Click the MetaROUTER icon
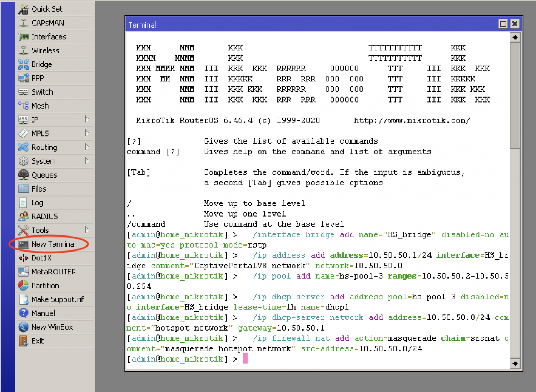This screenshot has height=392, width=536. click(23, 272)
